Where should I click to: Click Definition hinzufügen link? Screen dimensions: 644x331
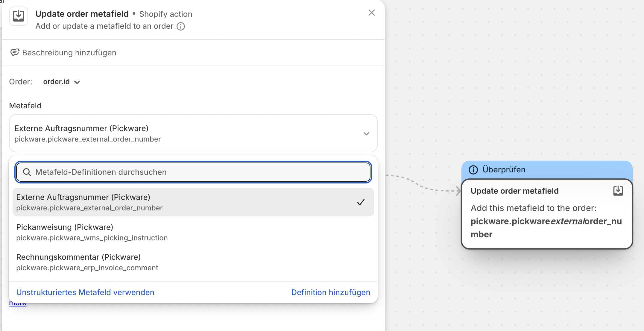point(331,292)
